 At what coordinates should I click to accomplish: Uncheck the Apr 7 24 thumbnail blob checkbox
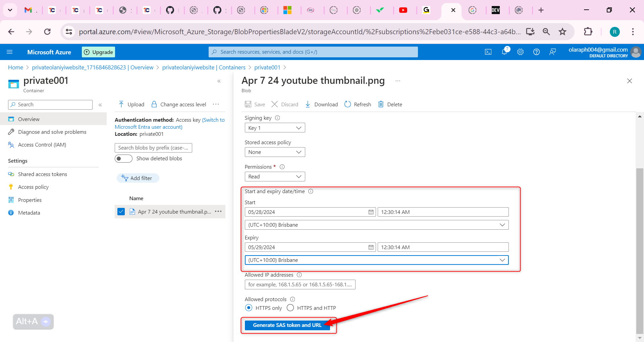(x=121, y=212)
